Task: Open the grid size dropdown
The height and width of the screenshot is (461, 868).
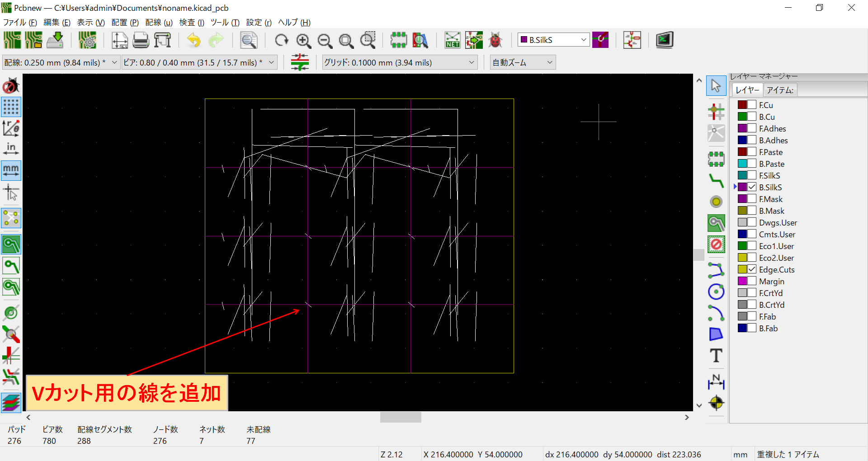Action: click(472, 62)
